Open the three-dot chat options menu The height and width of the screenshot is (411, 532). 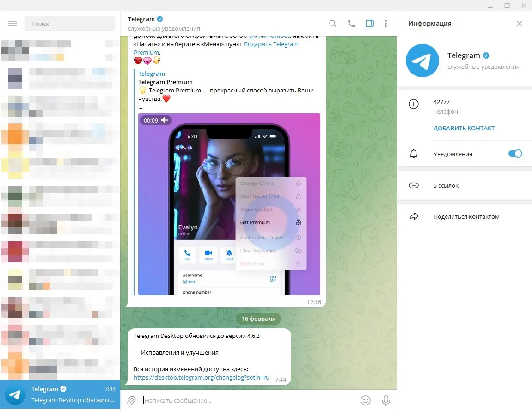coord(386,24)
